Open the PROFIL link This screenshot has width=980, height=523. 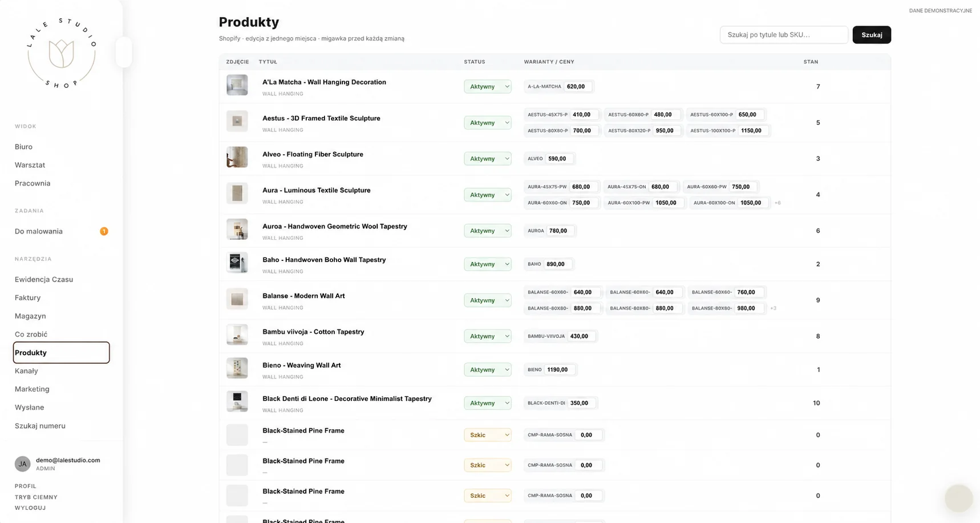26,486
